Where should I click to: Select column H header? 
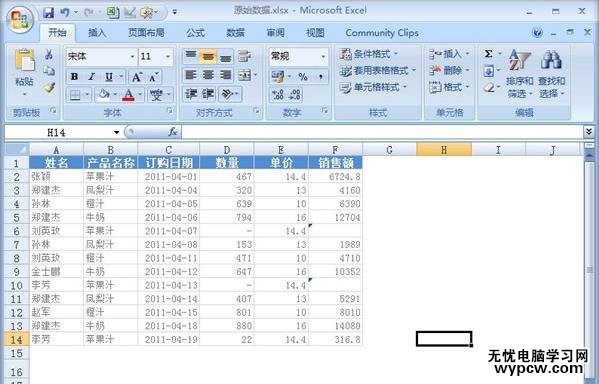point(444,150)
